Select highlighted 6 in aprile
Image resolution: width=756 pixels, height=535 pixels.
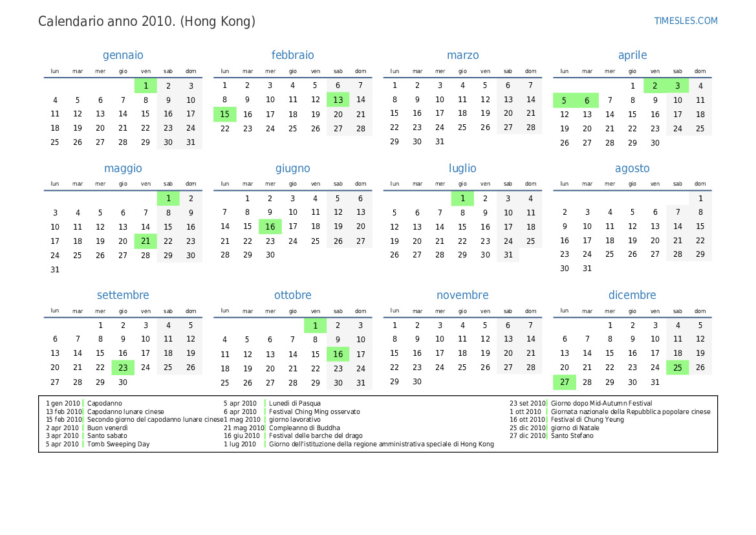coord(587,100)
